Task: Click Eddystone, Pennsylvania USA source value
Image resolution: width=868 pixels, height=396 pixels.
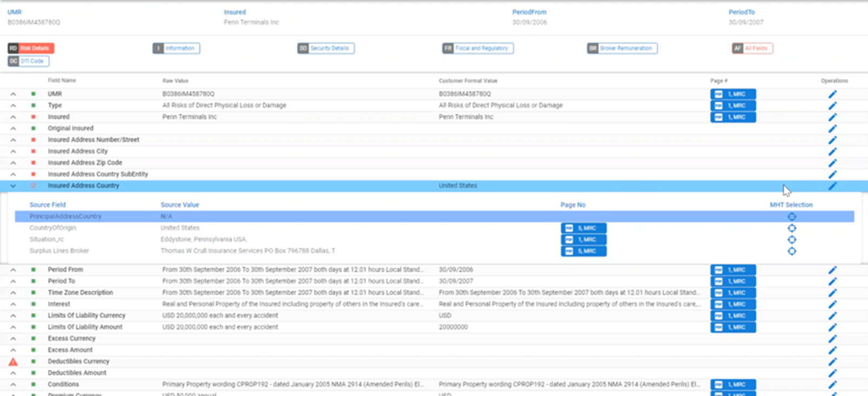Action: 203,240
